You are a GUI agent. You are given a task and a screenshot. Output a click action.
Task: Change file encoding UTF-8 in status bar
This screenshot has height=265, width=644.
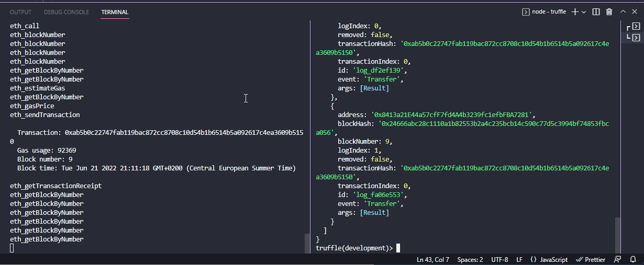[499, 259]
